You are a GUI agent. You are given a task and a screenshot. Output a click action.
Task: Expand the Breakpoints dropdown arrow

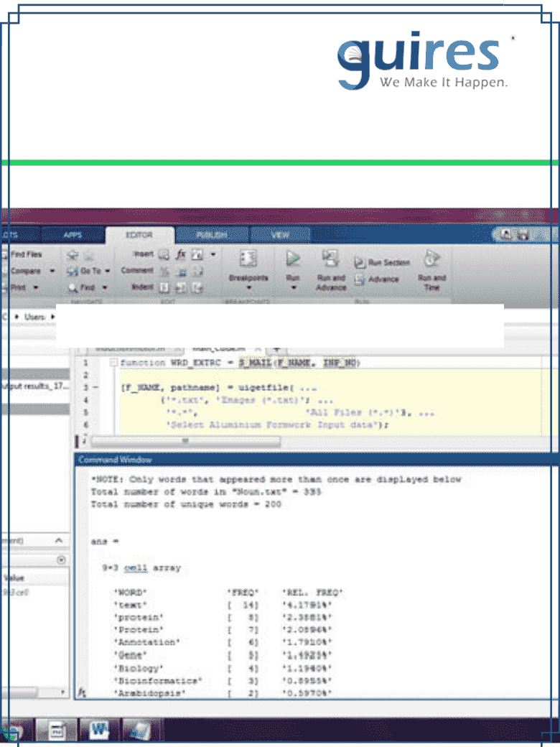pyautogui.click(x=248, y=288)
